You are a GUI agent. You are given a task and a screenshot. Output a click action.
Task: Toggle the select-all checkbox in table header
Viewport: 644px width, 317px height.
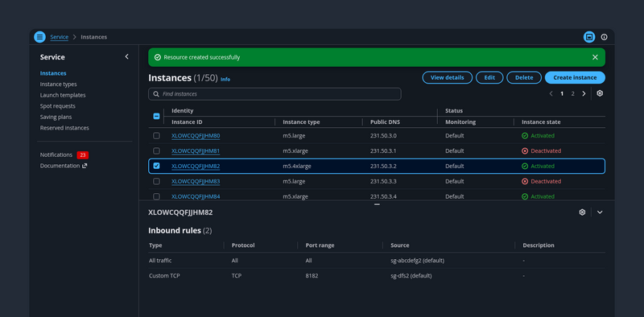156,116
